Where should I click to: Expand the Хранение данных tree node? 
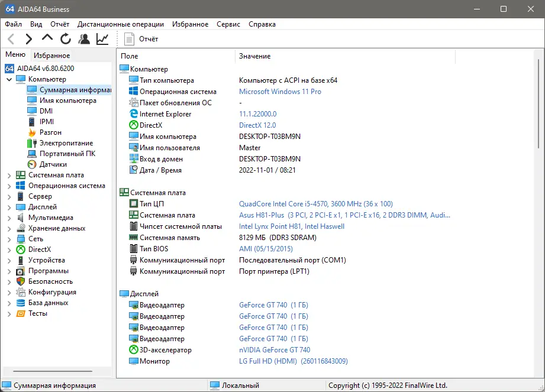[x=9, y=229]
